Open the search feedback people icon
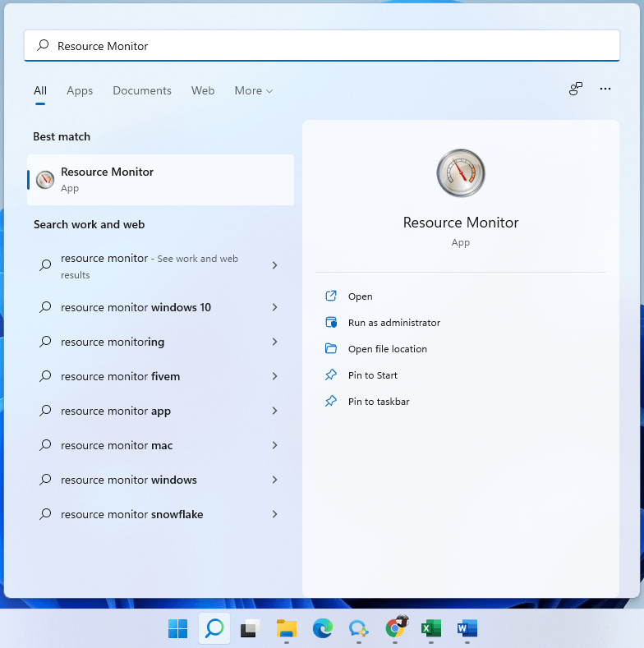Image resolution: width=644 pixels, height=648 pixels. 575,89
